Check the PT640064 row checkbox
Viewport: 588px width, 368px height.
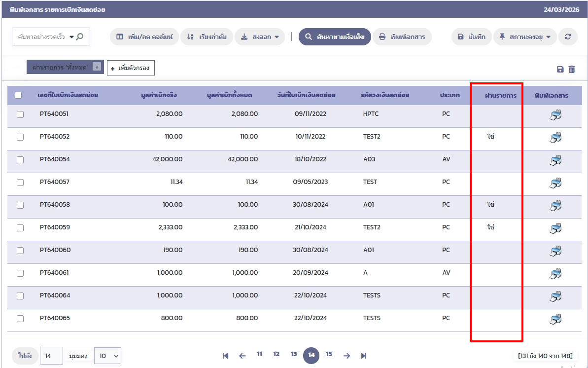coord(20,296)
